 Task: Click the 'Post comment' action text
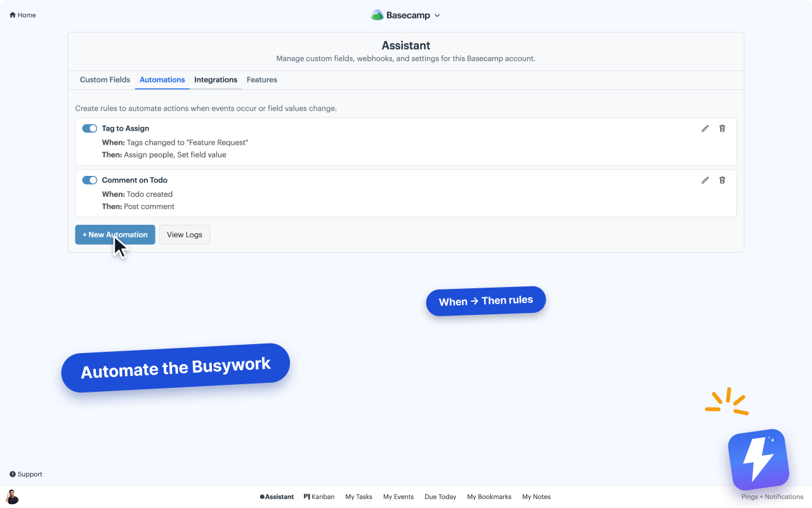point(149,207)
